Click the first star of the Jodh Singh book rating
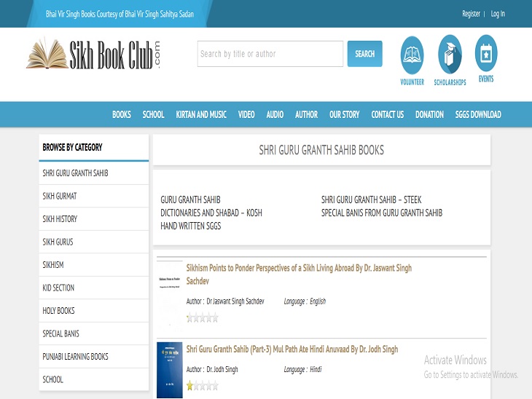 pyautogui.click(x=190, y=386)
